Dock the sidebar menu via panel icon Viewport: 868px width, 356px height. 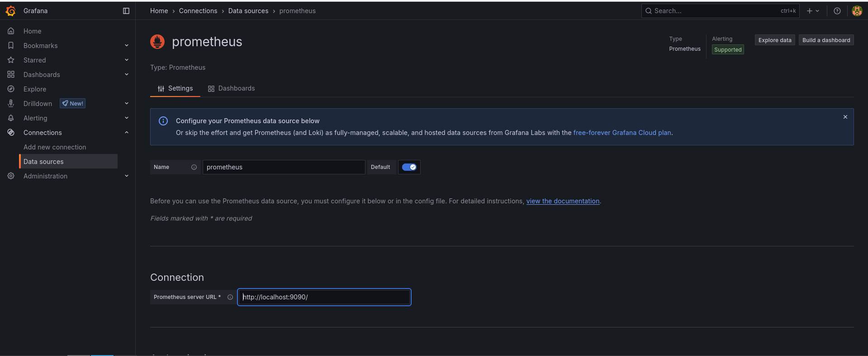126,11
